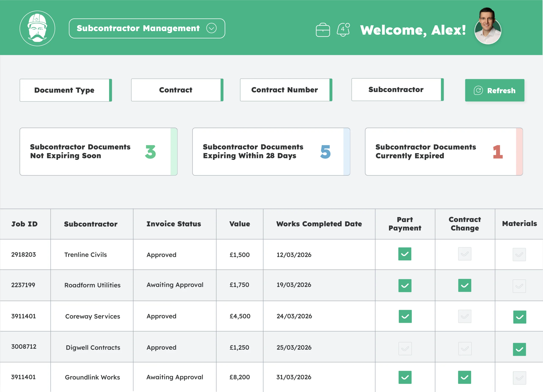Select job ID 2237199
Screen dimensions: 543x392
(x=23, y=285)
